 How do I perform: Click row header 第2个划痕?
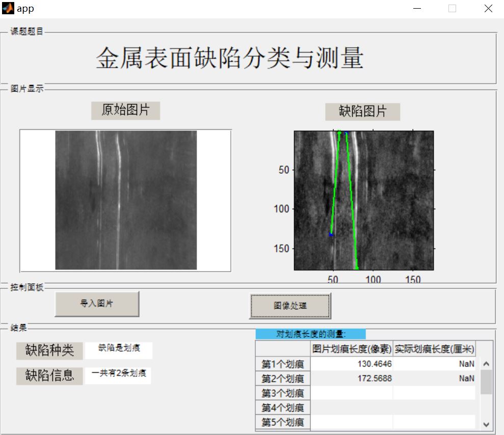point(283,378)
